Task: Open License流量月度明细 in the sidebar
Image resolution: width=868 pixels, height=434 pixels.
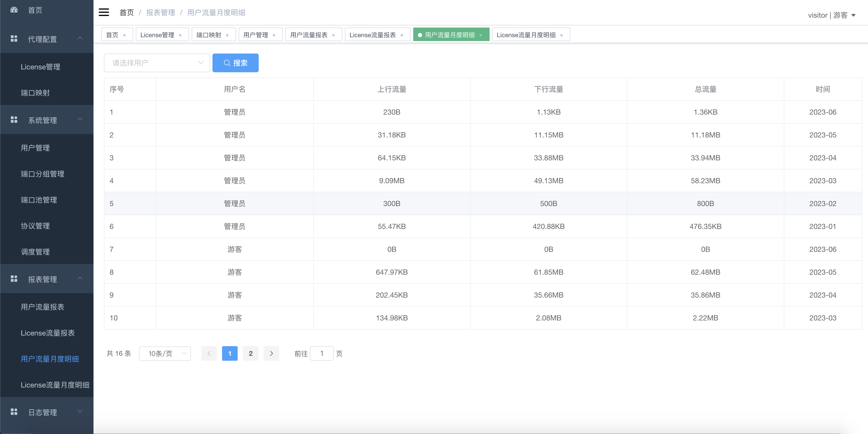Action: pos(47,385)
